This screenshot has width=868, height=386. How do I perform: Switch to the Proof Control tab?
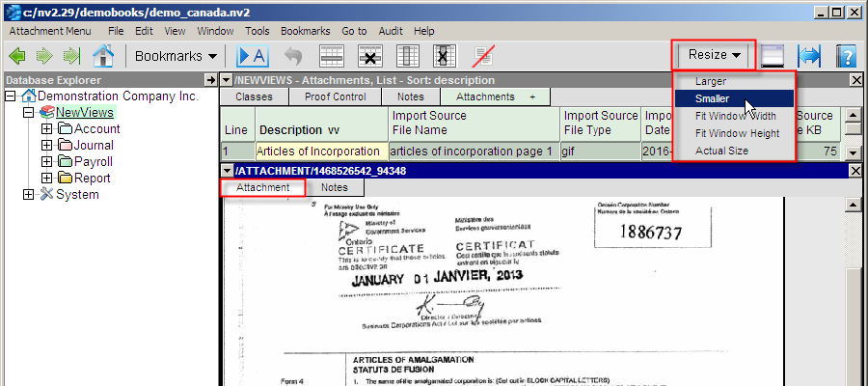coord(335,96)
